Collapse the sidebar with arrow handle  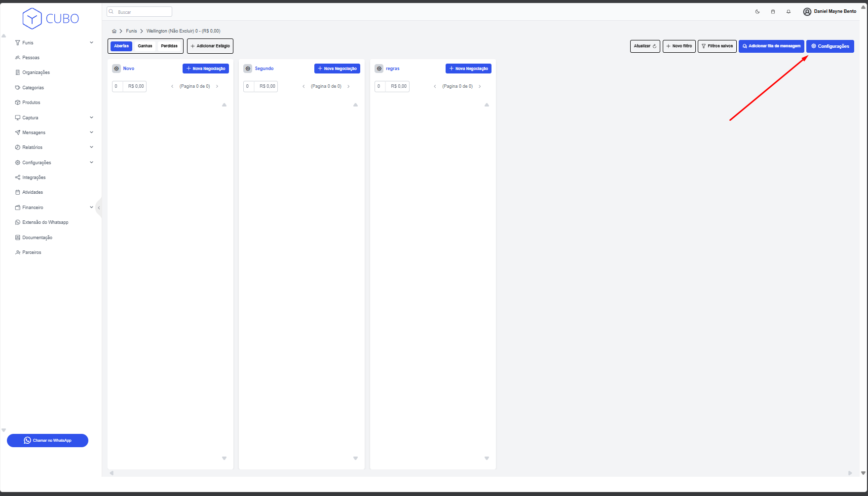99,208
